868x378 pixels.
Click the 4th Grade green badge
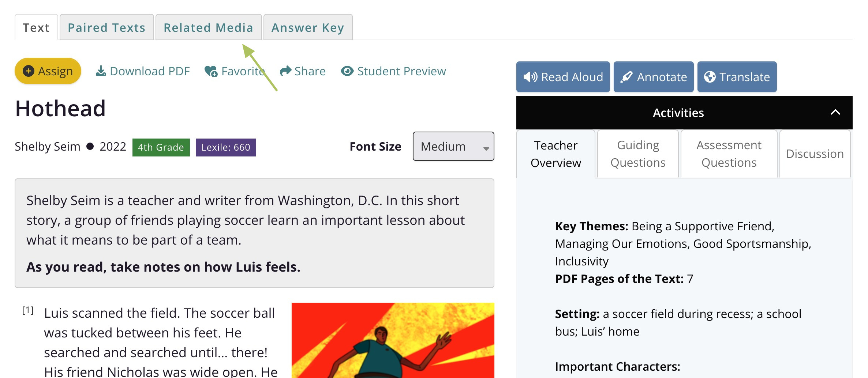pyautogui.click(x=161, y=147)
